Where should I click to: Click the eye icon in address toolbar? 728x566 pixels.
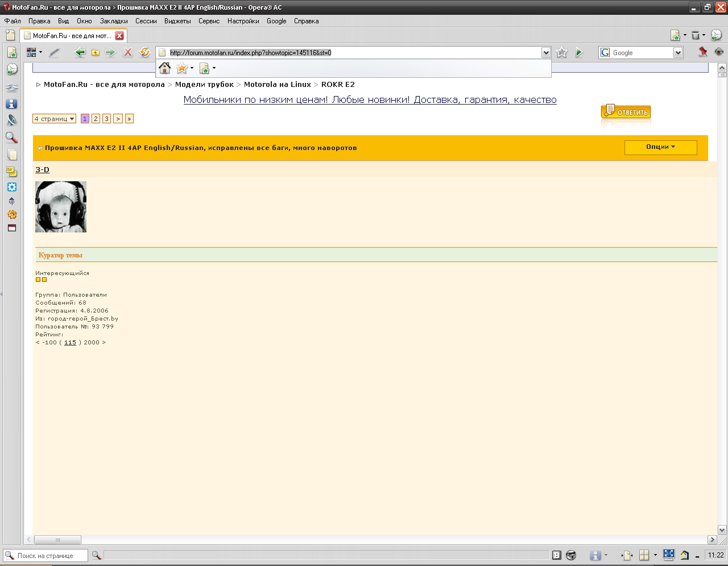point(719,52)
